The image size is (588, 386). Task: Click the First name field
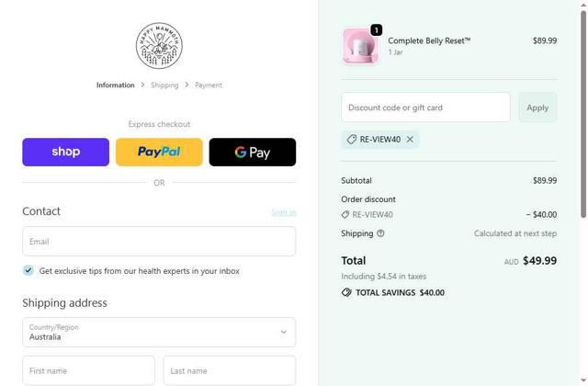click(x=88, y=370)
